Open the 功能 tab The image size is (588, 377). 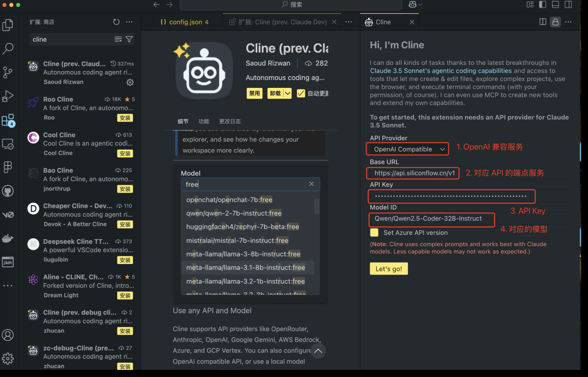(204, 122)
